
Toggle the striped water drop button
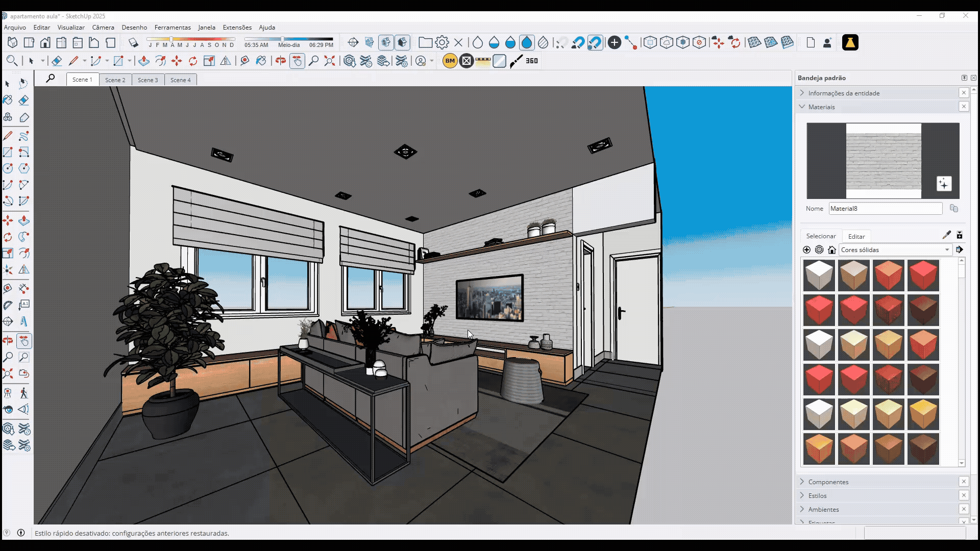click(x=543, y=43)
